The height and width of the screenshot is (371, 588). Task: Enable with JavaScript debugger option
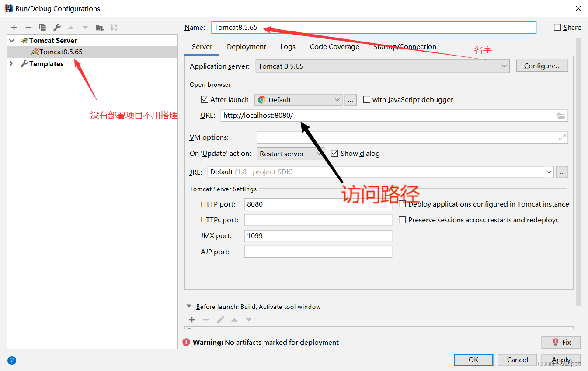coord(366,99)
